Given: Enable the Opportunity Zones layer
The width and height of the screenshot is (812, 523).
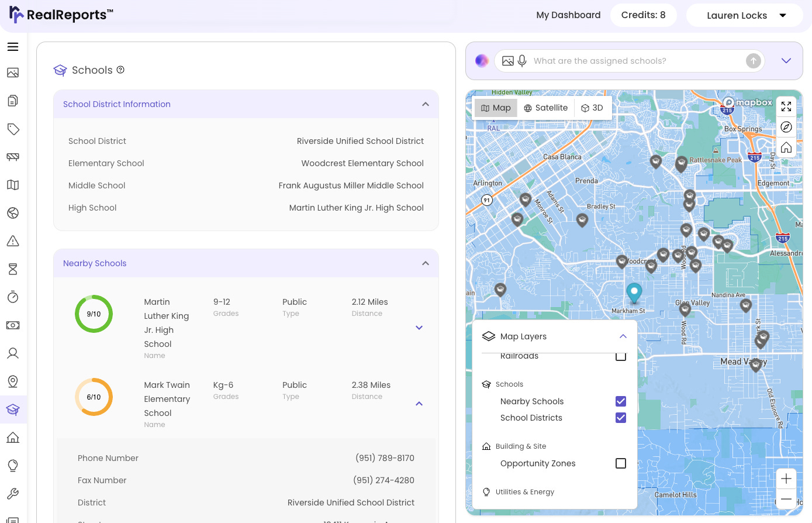Looking at the screenshot, I should (621, 463).
